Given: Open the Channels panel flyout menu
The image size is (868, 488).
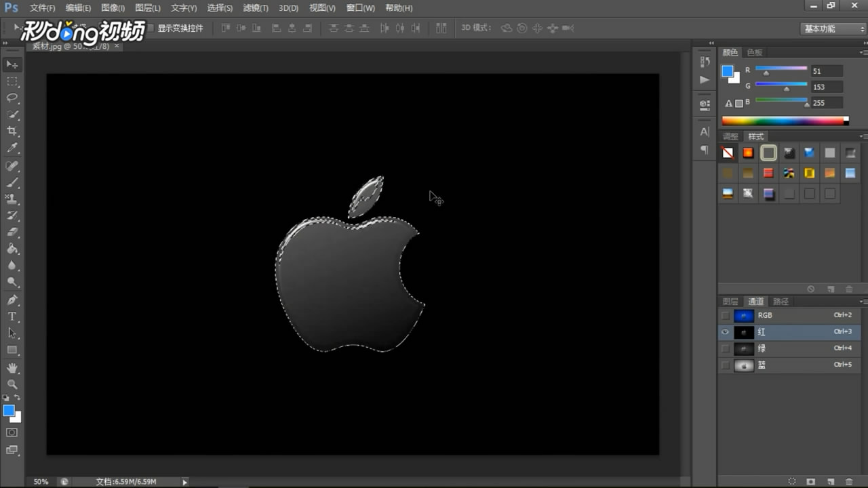Looking at the screenshot, I should click(863, 301).
